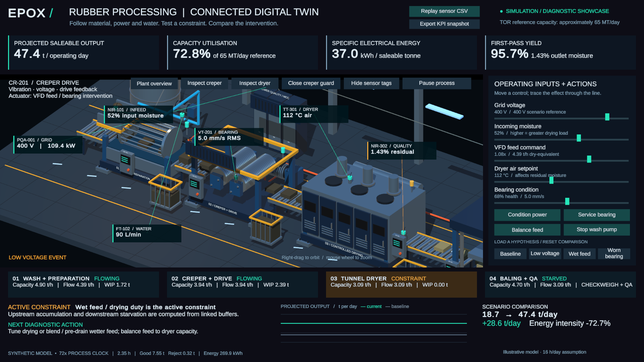Select the Capacity utilisation KPI card
Viewport: 644px width, 362px height.
[243, 53]
